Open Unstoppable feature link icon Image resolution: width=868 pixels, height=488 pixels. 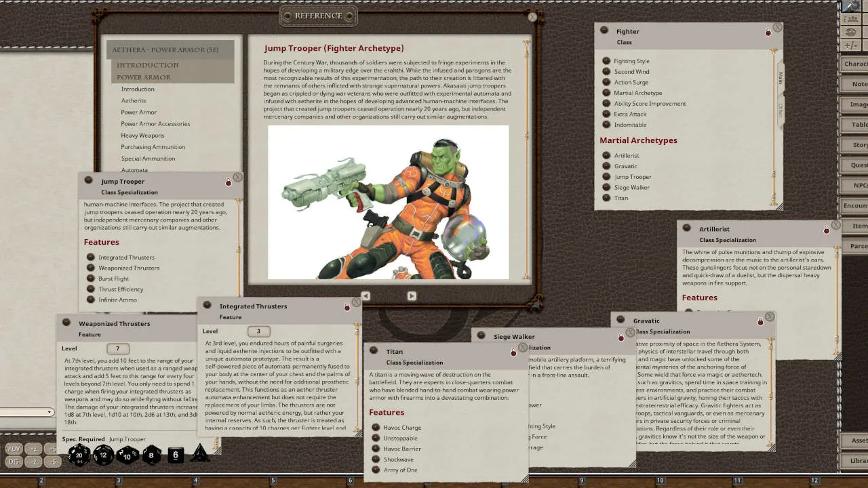(376, 438)
